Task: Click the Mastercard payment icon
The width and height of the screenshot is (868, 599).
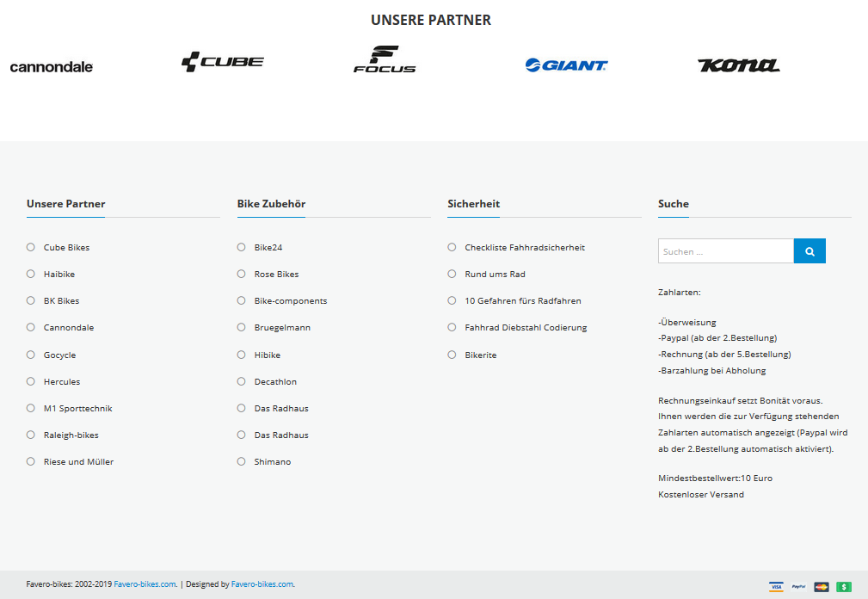Action: (x=822, y=587)
